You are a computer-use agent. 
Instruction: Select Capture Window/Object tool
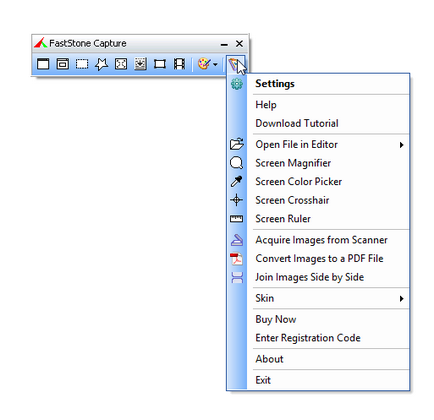click(x=62, y=64)
